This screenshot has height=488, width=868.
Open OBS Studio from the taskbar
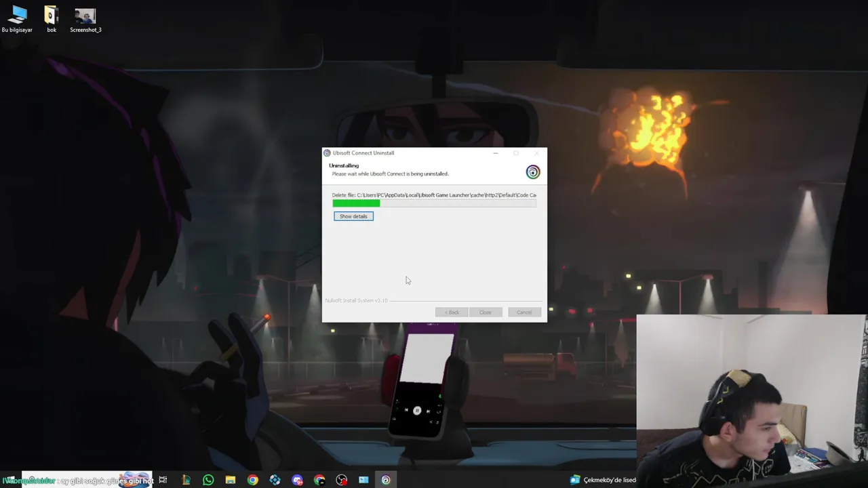coord(342,480)
